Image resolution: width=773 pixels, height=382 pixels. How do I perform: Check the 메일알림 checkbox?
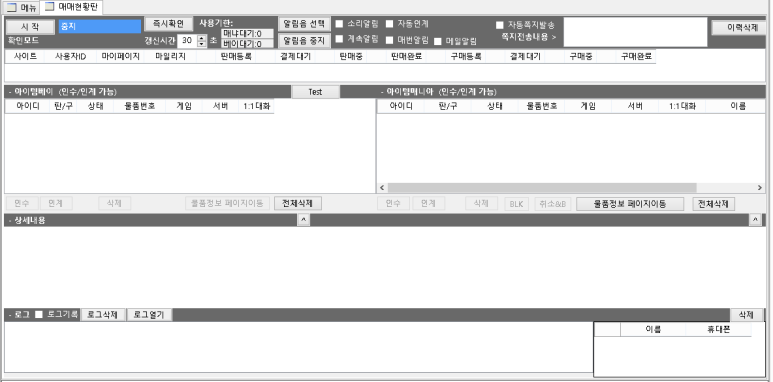[437, 41]
